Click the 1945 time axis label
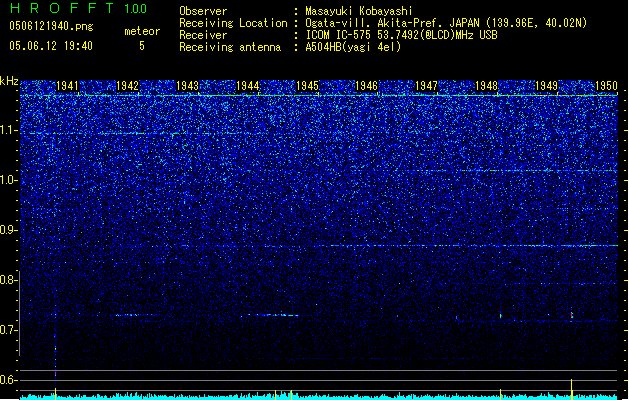This screenshot has width=629, height=400. [x=307, y=86]
